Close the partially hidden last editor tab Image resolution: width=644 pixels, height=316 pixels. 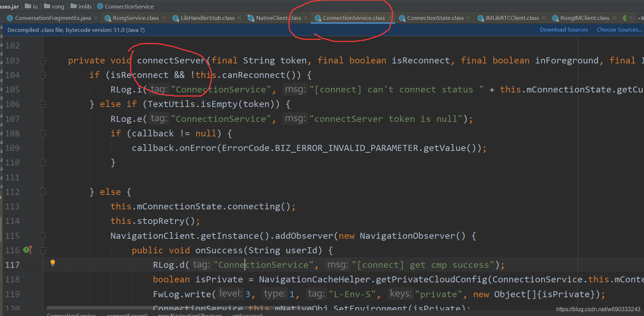pyautogui.click(x=631, y=18)
